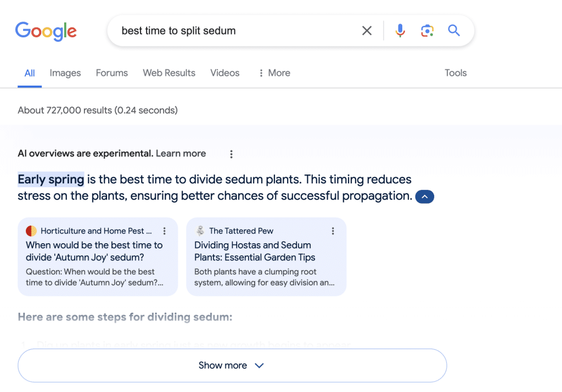Viewport: 562px width, 392px height.
Task: Open the AI overview options three-dot menu
Action: coord(231,154)
